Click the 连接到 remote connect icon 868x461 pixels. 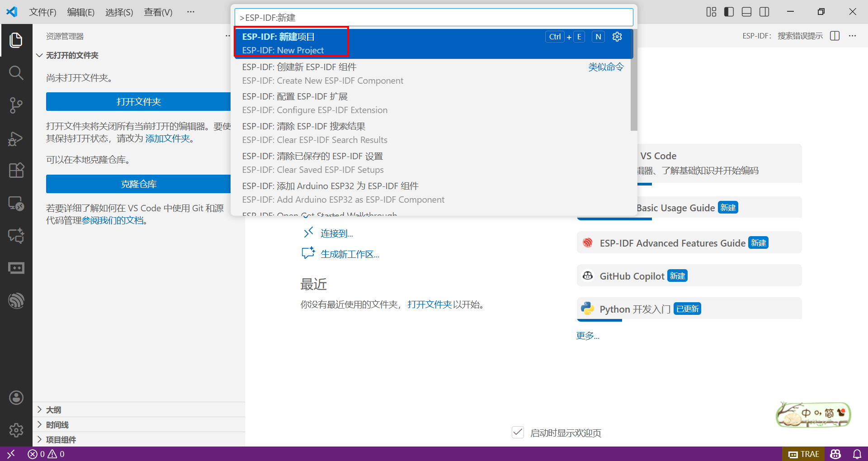pyautogui.click(x=308, y=233)
